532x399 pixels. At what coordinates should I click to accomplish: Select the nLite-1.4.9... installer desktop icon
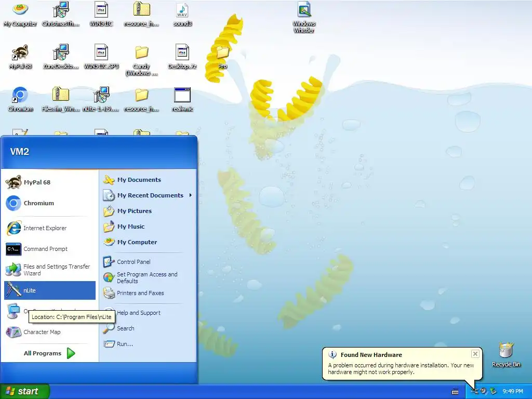click(x=101, y=99)
